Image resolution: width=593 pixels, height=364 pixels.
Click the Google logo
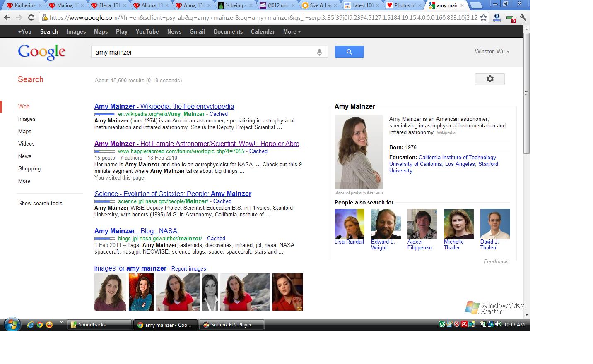42,53
